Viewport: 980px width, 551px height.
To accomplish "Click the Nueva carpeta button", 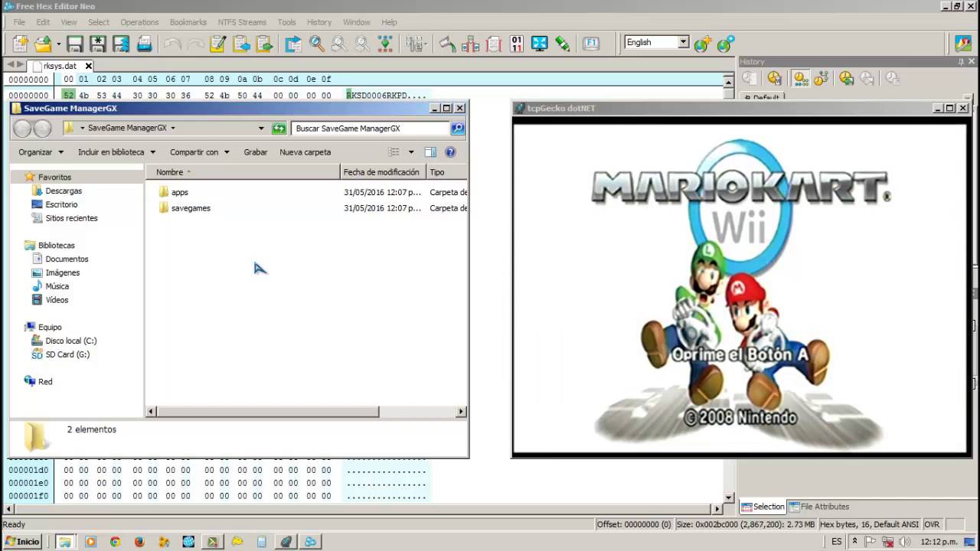I will 305,152.
